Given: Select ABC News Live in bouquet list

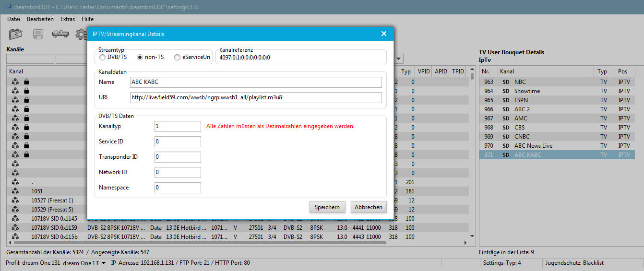Looking at the screenshot, I should 533,146.
